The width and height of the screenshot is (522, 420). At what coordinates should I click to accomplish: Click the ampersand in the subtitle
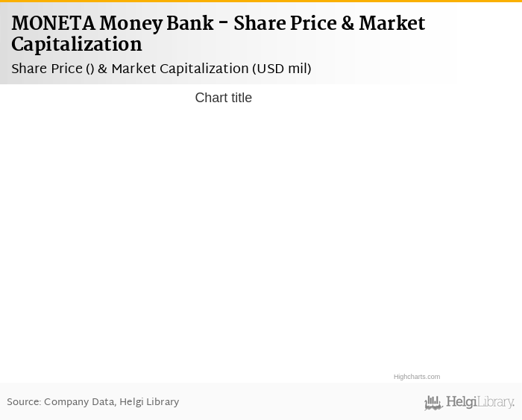102,69
